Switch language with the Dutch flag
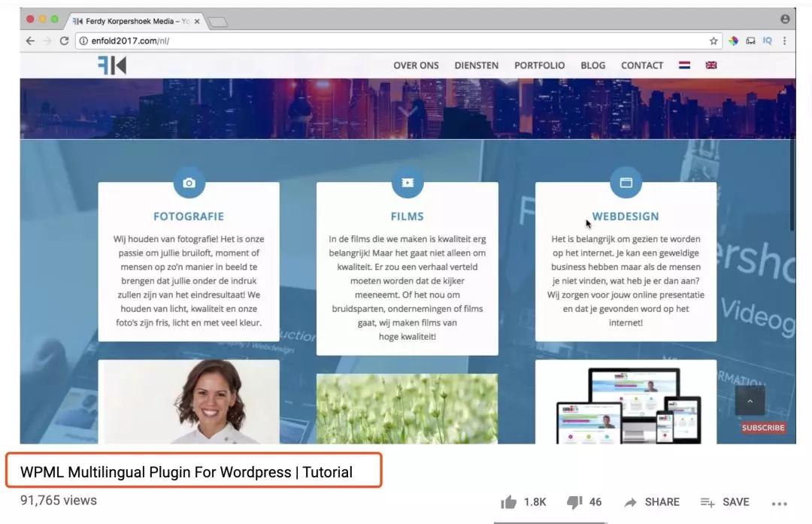Screen dimensions: 812x524 click(685, 65)
